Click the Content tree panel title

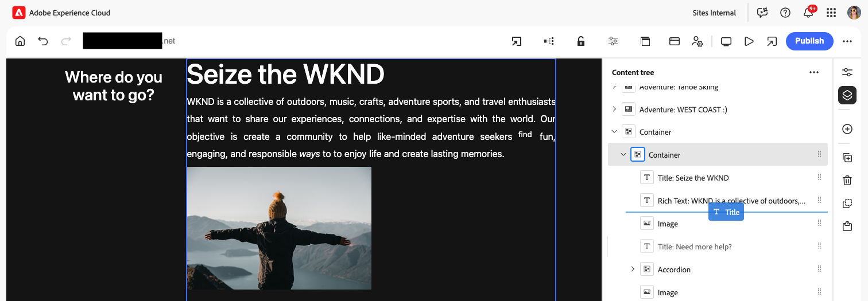click(633, 72)
